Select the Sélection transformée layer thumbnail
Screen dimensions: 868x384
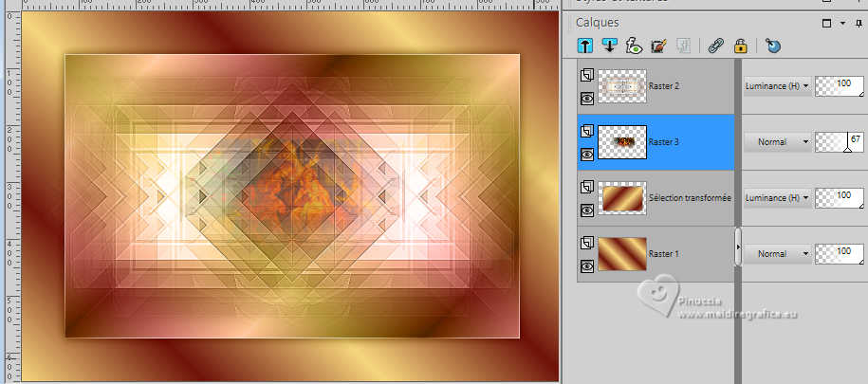click(x=622, y=198)
